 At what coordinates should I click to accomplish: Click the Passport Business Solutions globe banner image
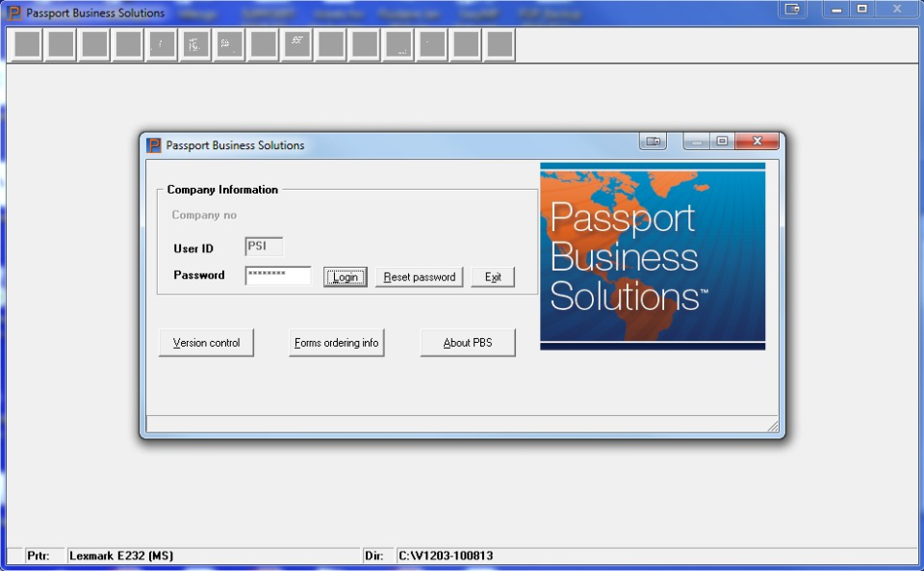click(x=653, y=256)
